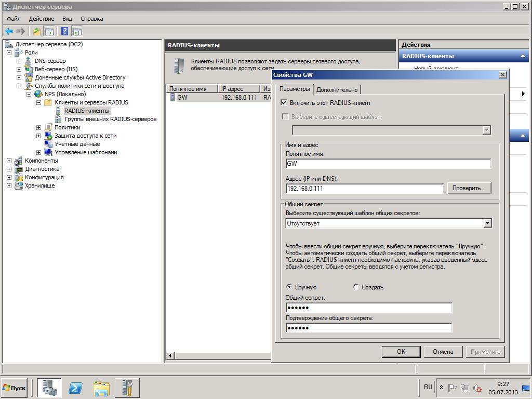Switch to the Дополнительно tab
This screenshot has height=399, width=532.
coord(337,89)
